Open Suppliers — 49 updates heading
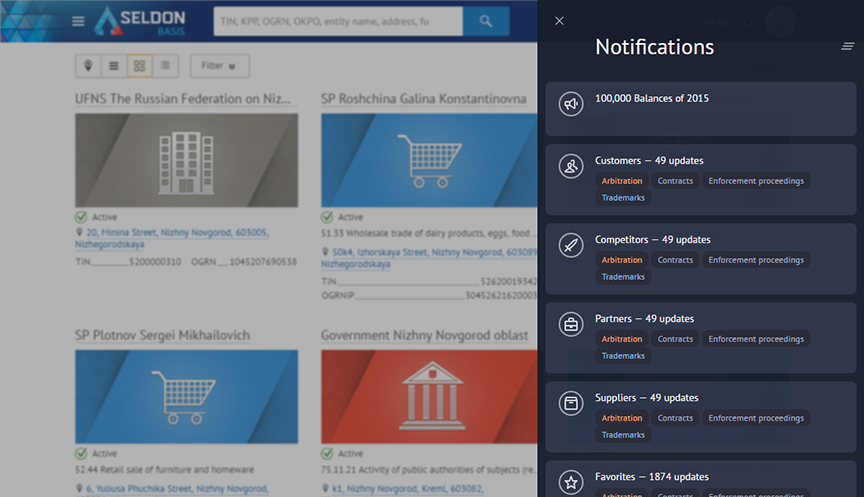Screen dimensions: 864x497 [646, 398]
